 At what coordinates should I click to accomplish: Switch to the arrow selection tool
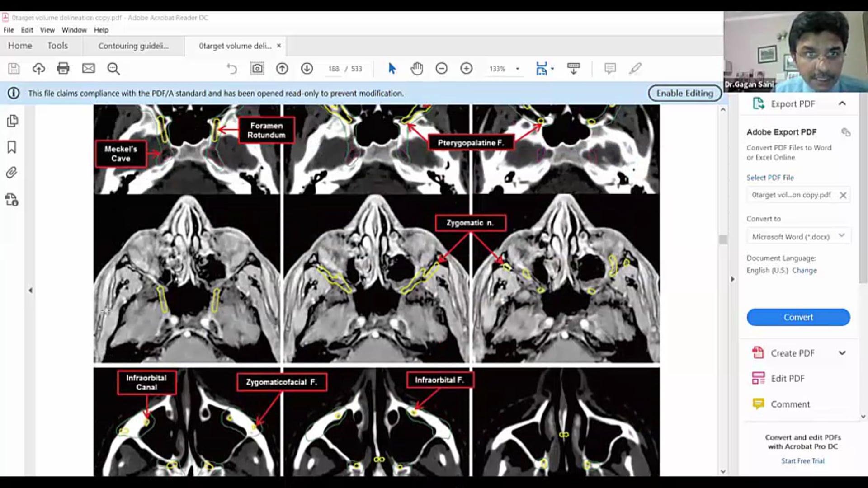392,68
